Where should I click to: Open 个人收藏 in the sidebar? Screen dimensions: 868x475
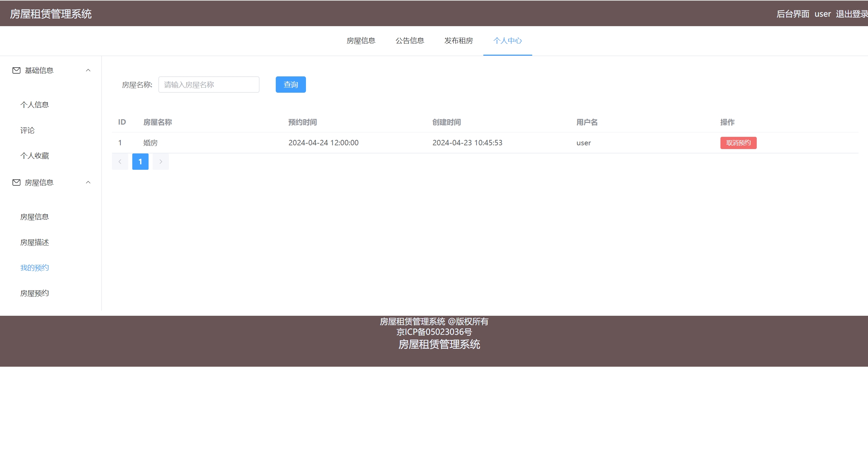click(35, 156)
